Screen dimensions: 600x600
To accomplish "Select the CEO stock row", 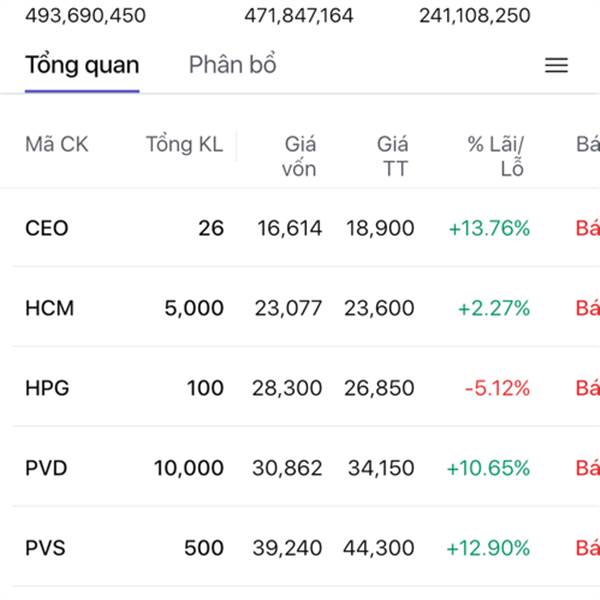I will click(47, 228).
